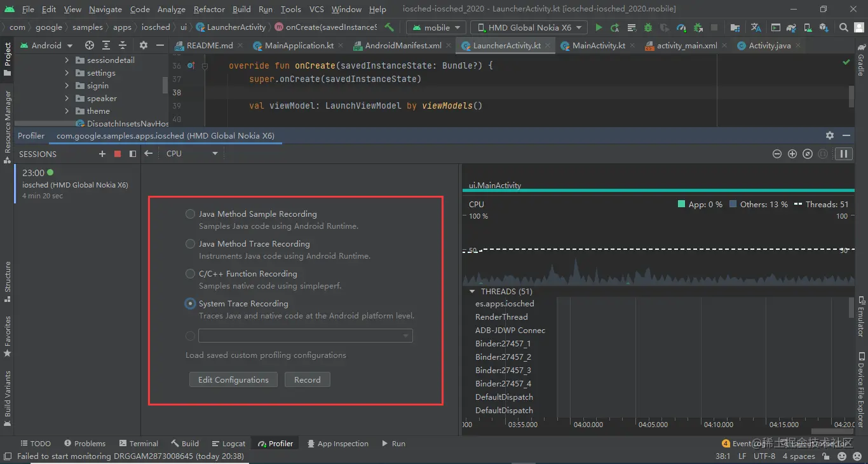The height and width of the screenshot is (464, 868).
Task: Open the Resource Manager side panel
Action: pyautogui.click(x=8, y=127)
